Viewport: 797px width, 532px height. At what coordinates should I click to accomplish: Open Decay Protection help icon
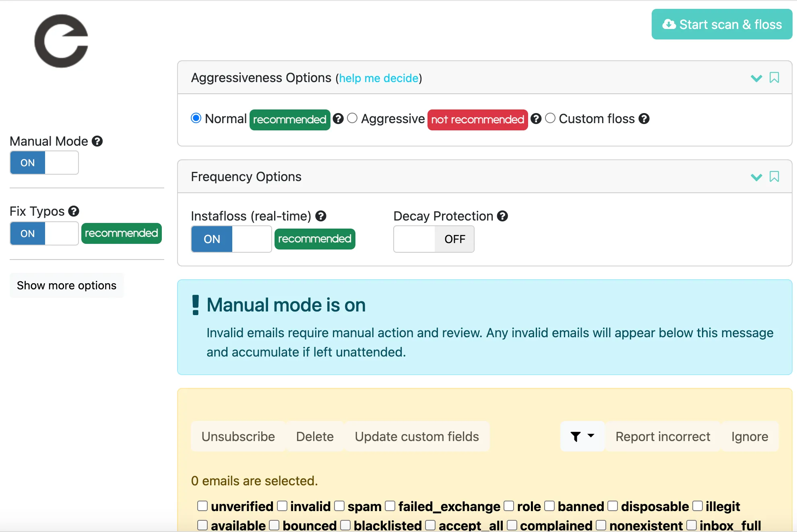point(502,216)
